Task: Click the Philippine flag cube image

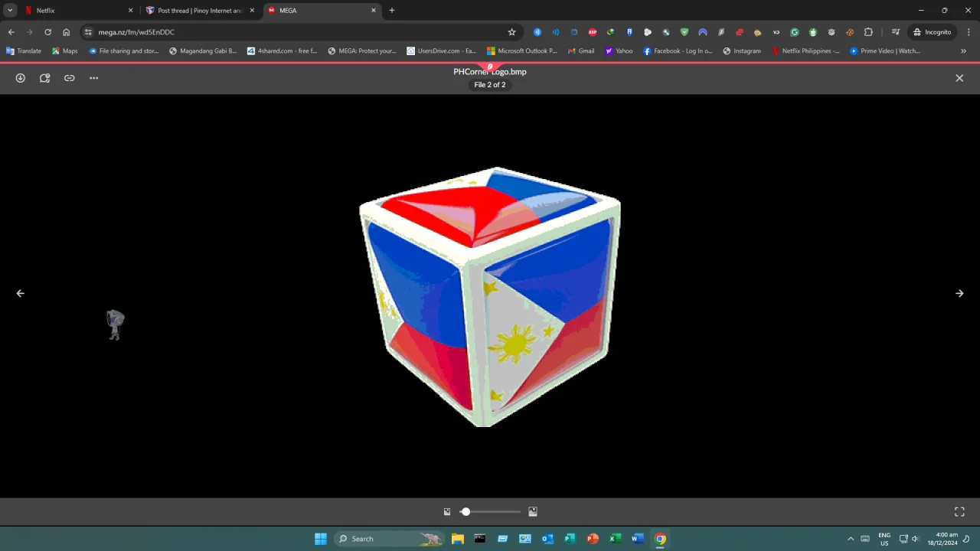Action: [490, 297]
